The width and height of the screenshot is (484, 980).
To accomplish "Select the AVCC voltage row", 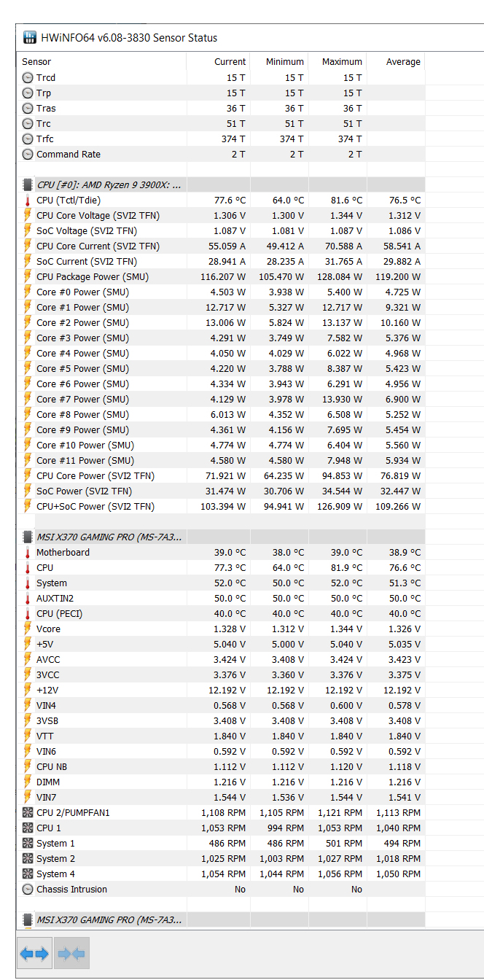I will click(221, 659).
